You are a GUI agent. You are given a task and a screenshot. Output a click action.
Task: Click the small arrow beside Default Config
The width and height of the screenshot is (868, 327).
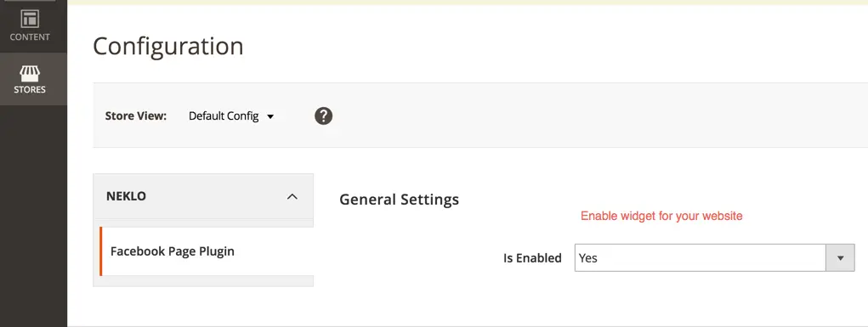(x=270, y=116)
